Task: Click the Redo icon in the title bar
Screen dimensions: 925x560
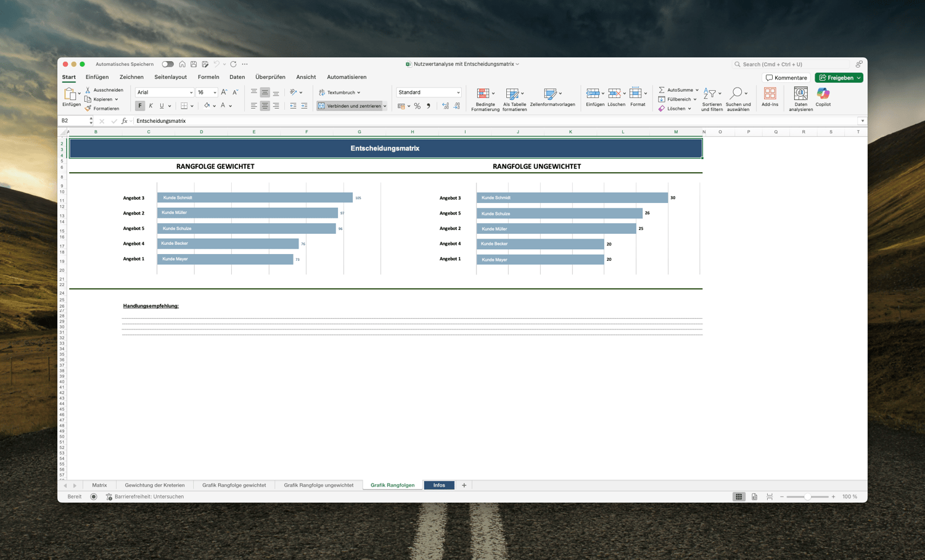Action: [x=233, y=64]
